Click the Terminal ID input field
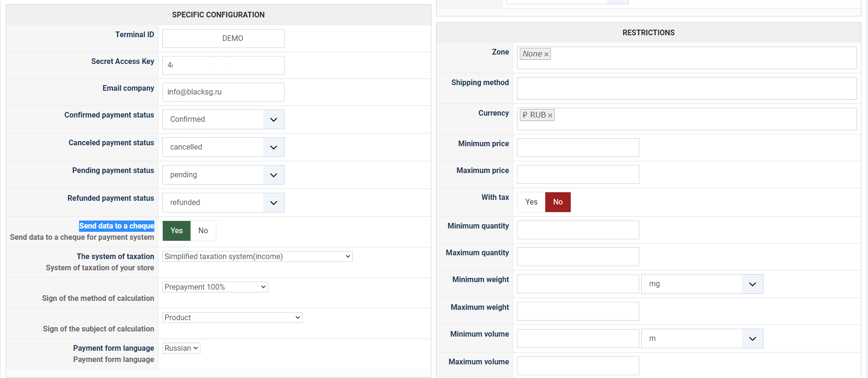 [223, 39]
